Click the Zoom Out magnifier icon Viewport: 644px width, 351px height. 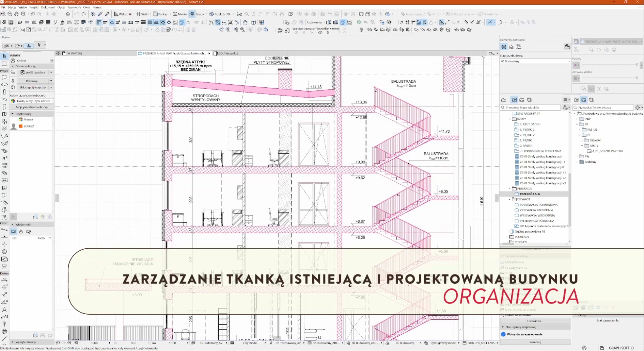point(10,14)
